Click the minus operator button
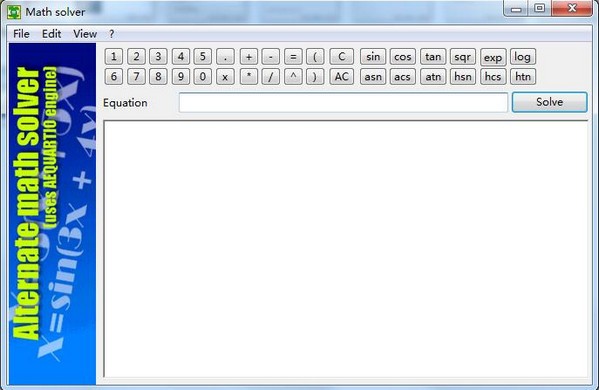The image size is (599, 390). [270, 57]
